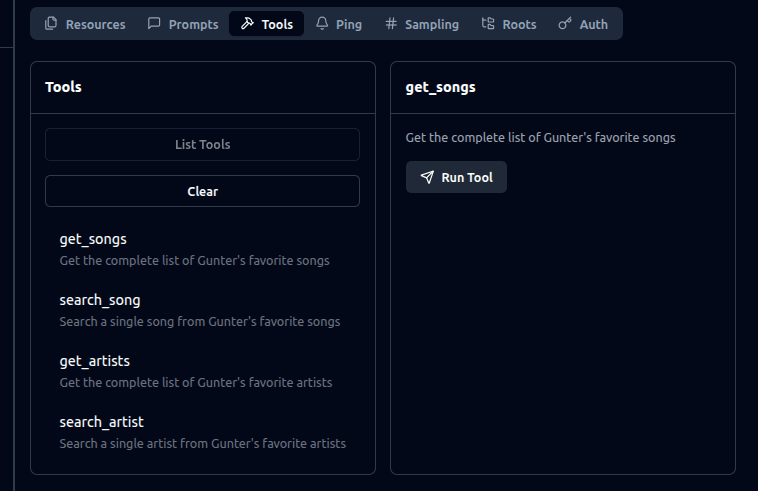Click the bell icon for Ping
758x491 pixels.
coord(322,24)
